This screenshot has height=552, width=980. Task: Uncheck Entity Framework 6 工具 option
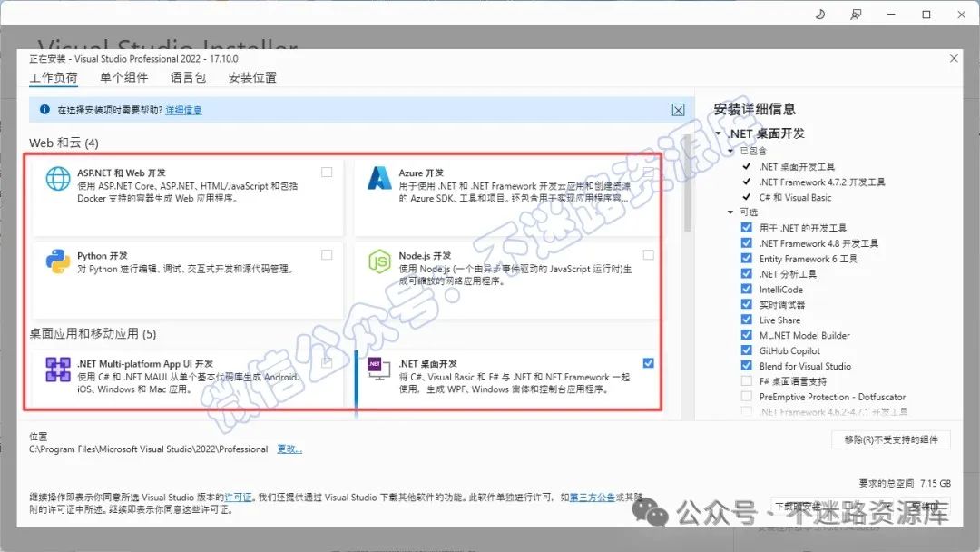[746, 258]
